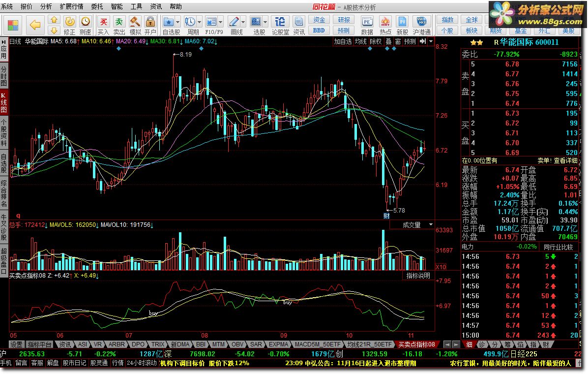Viewport: 588px width, 374px height.
Task: Toggle the 叠 overlay option
Action: click(x=388, y=41)
